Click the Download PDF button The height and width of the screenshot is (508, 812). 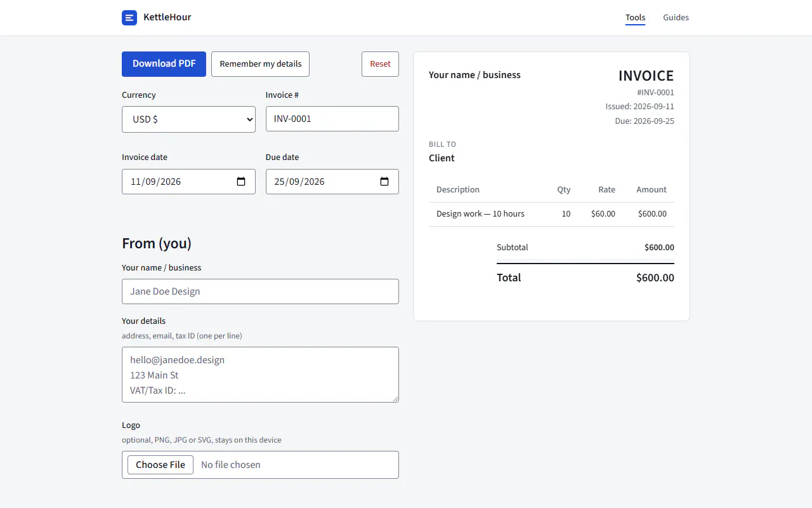pyautogui.click(x=164, y=64)
